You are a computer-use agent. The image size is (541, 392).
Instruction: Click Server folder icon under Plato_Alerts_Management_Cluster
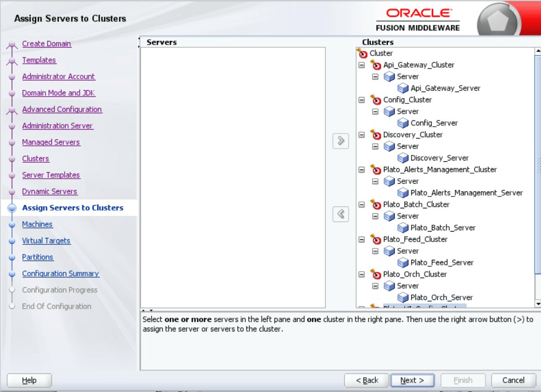pyautogui.click(x=389, y=181)
